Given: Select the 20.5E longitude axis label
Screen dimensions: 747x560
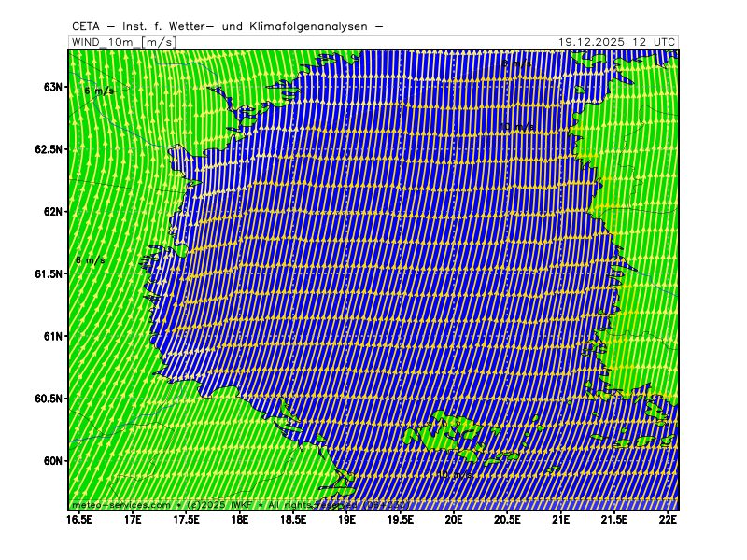Looking at the screenshot, I should [x=507, y=519].
